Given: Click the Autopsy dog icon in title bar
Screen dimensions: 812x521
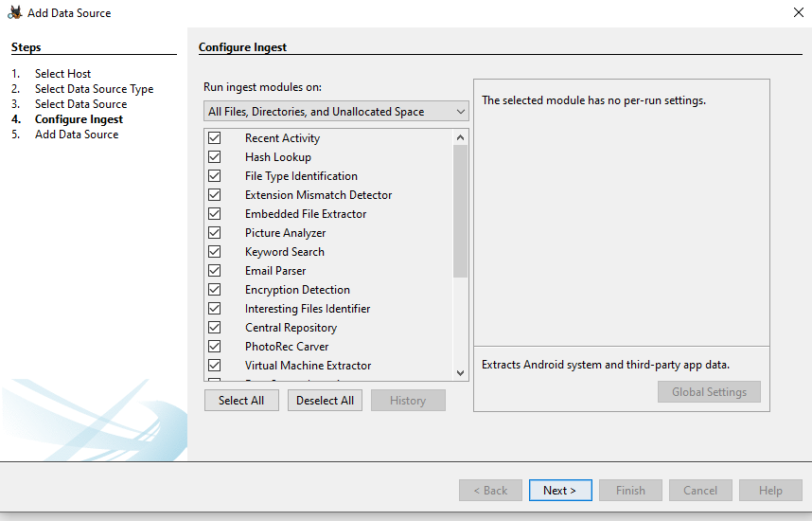Looking at the screenshot, I should [15, 12].
